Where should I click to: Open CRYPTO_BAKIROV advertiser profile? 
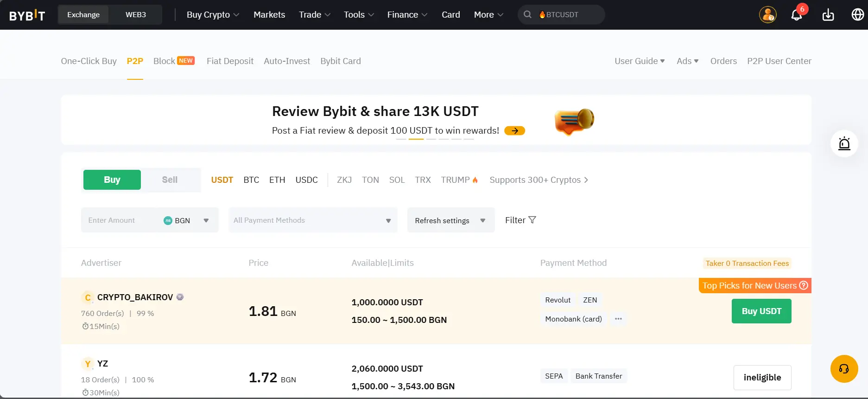135,297
